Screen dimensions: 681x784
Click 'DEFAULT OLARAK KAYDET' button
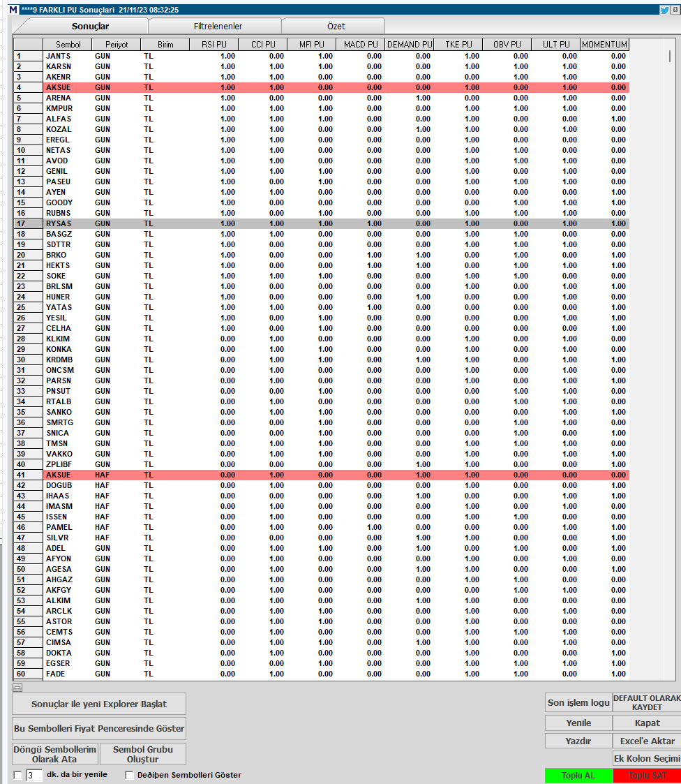(x=647, y=702)
